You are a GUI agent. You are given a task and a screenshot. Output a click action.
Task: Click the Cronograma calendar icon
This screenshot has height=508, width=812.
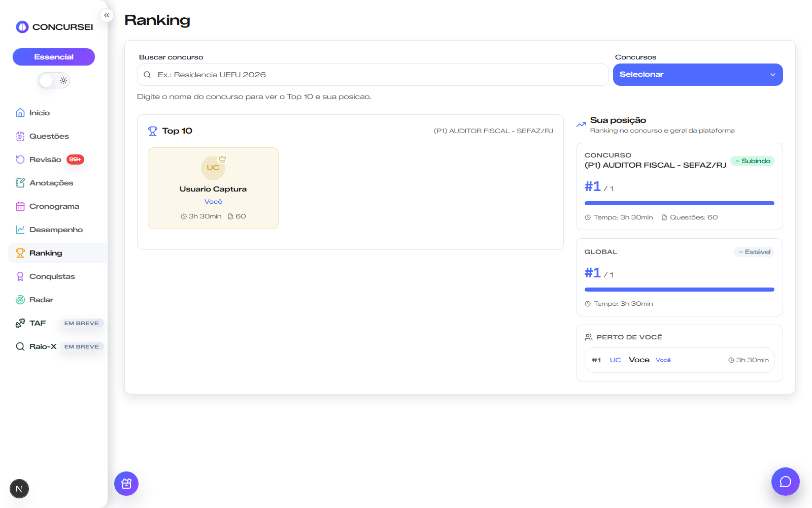click(x=20, y=206)
